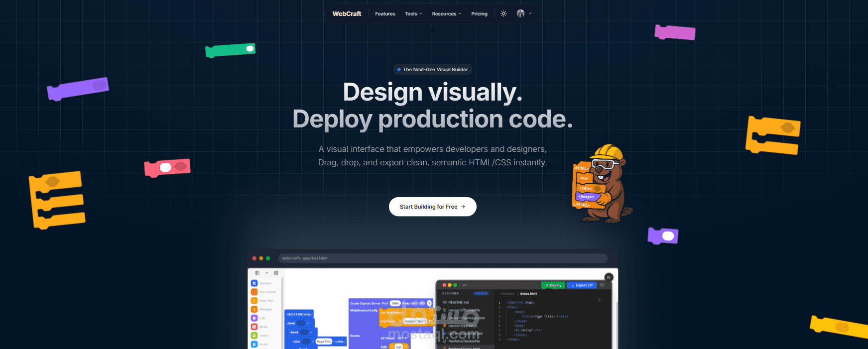This screenshot has height=349, width=868.
Task: Select the Tables category icon
Action: (x=254, y=336)
